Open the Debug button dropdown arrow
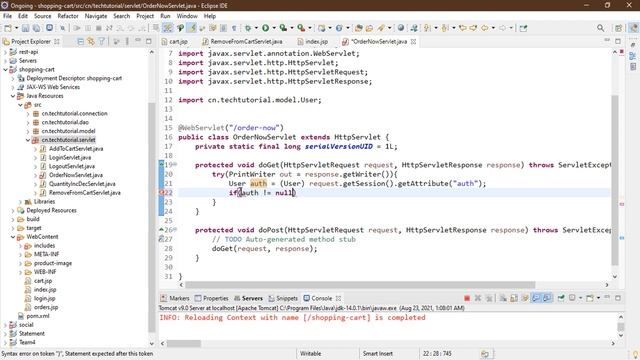The width and height of the screenshot is (640, 360). point(256,28)
